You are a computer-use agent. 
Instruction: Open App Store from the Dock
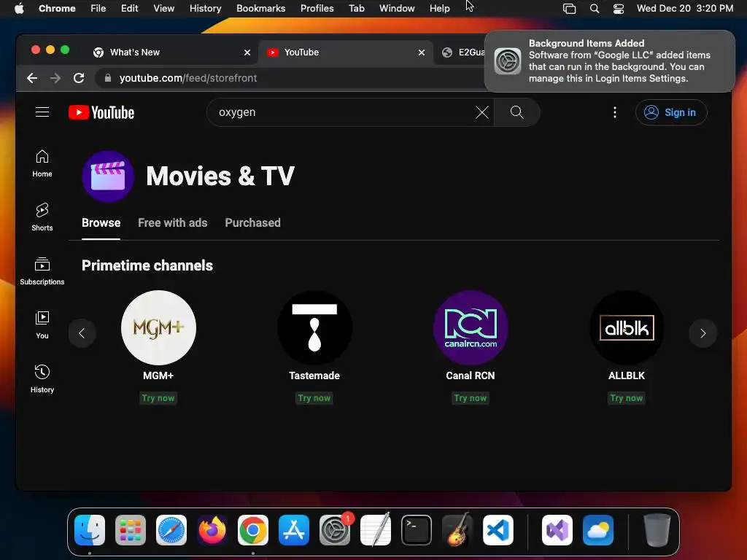pyautogui.click(x=294, y=530)
